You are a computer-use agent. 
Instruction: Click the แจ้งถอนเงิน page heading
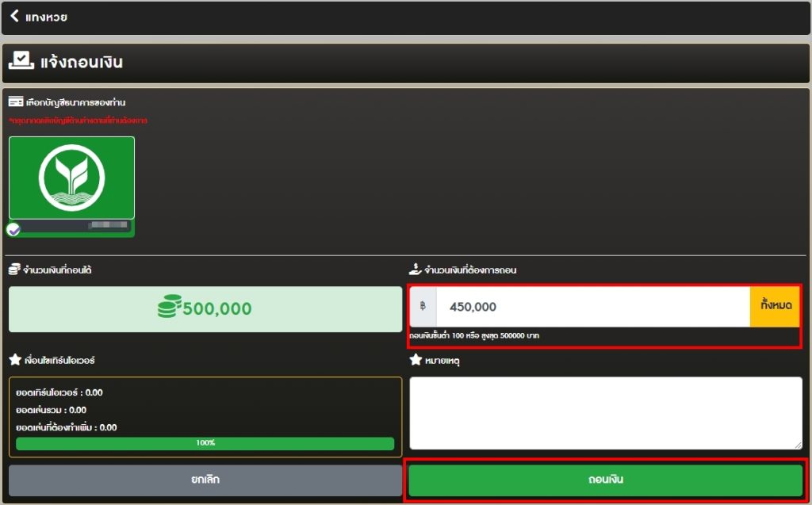pyautogui.click(x=82, y=62)
